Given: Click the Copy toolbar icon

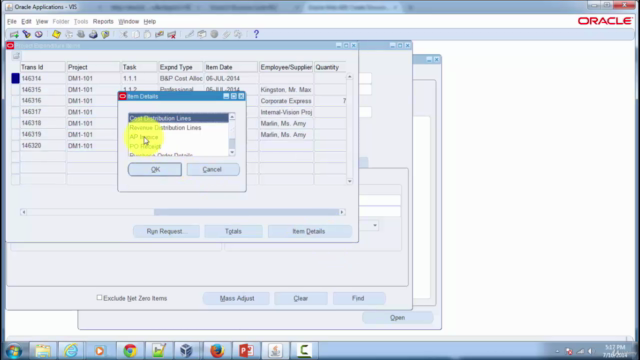Looking at the screenshot, I should pos(136,34).
